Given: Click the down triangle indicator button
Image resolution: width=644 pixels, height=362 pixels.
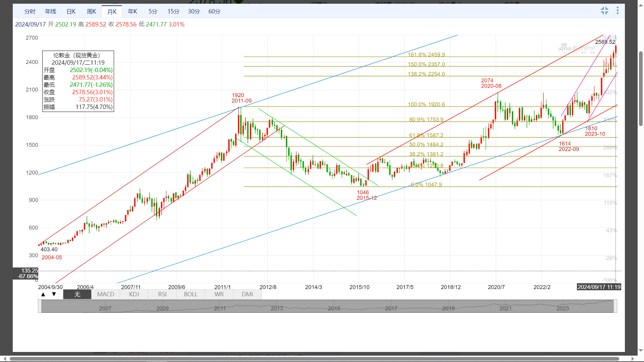Looking at the screenshot, I should (54, 294).
